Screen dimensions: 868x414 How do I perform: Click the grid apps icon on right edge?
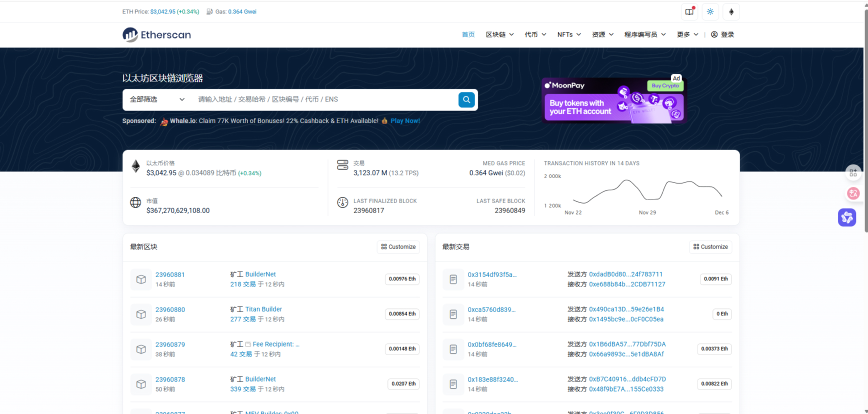(853, 173)
